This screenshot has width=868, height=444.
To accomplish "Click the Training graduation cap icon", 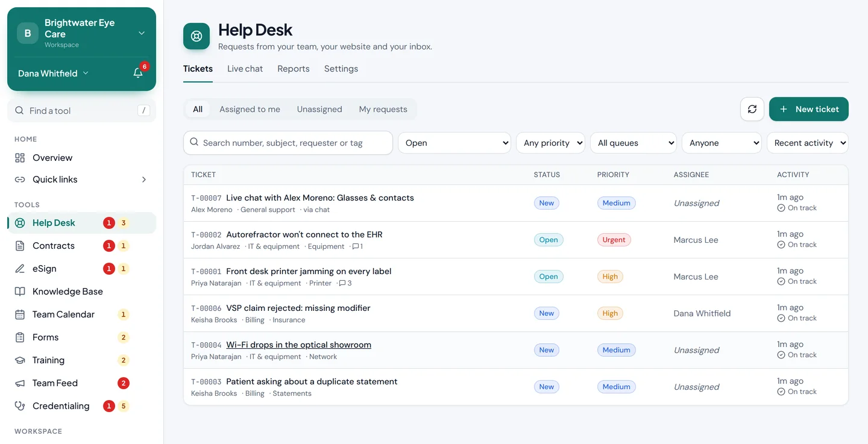I will click(x=20, y=360).
